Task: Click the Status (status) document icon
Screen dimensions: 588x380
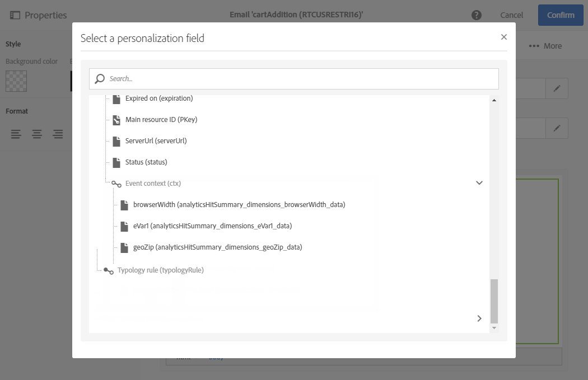Action: [116, 162]
